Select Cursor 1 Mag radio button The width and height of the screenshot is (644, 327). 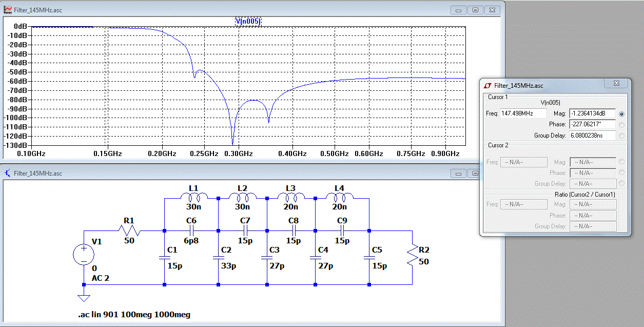pos(622,114)
